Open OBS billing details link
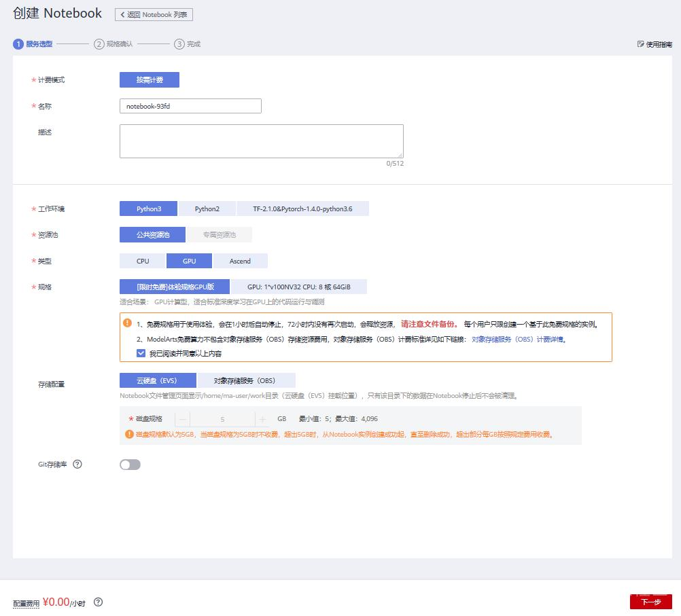681x616 pixels. point(519,340)
